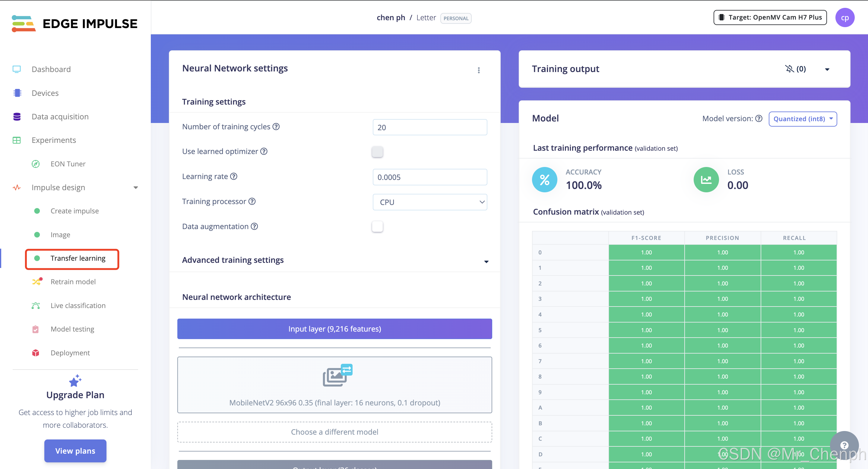This screenshot has width=868, height=469.
Task: Open the Training processor CPU dropdown
Action: (429, 202)
